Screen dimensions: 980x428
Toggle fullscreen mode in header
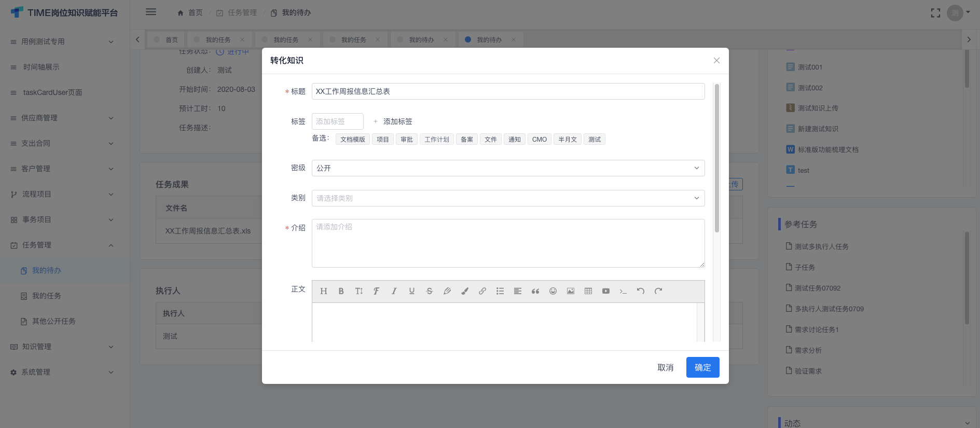(x=935, y=13)
